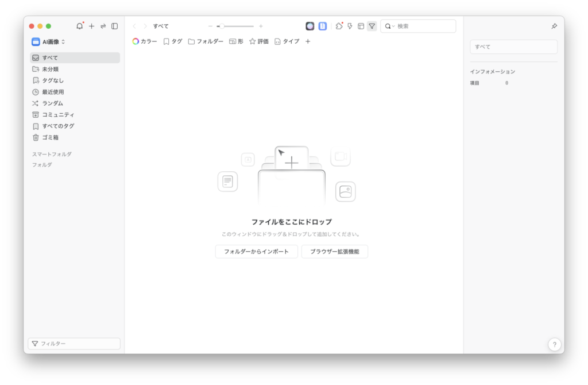
Task: Select the タグなし untagged view
Action: coord(53,80)
